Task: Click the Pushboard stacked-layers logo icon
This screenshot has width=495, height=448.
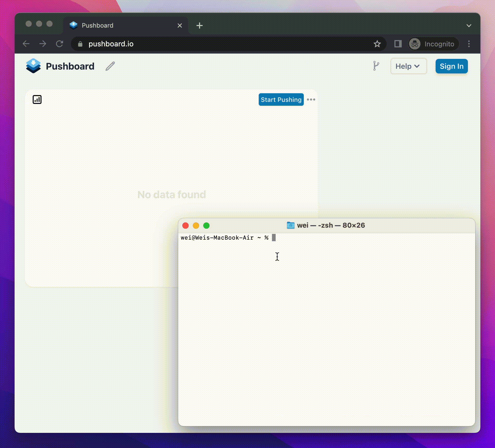Action: [33, 66]
